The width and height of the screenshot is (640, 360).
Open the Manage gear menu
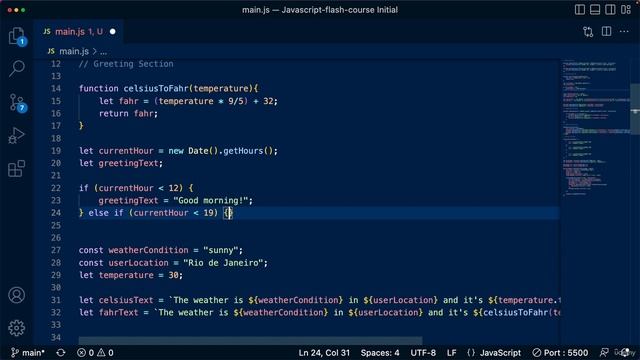click(17, 328)
